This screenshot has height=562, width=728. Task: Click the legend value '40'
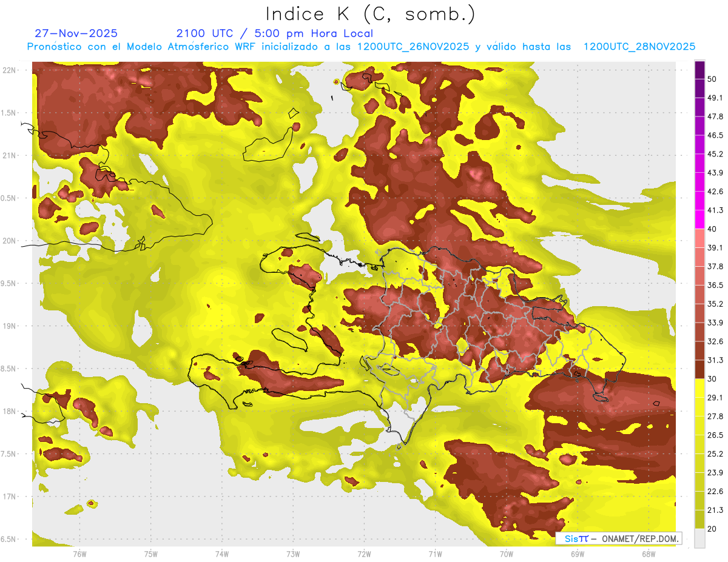point(713,229)
